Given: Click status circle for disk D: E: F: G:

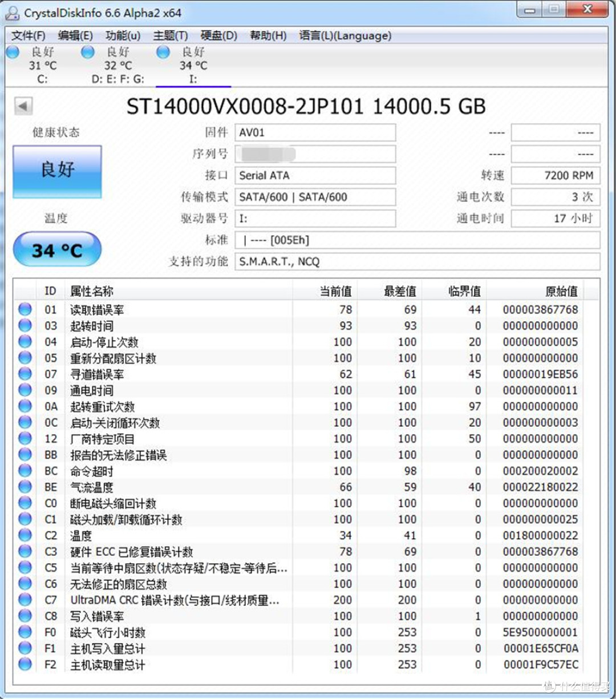Looking at the screenshot, I should point(87,52).
